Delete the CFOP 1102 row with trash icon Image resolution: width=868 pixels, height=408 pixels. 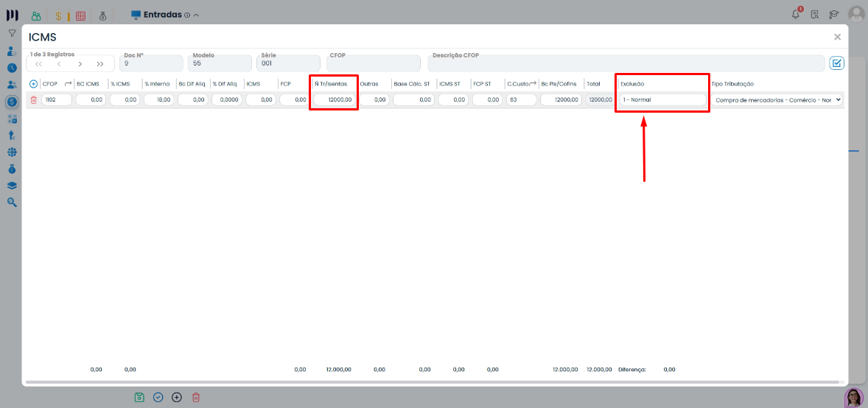tap(33, 99)
